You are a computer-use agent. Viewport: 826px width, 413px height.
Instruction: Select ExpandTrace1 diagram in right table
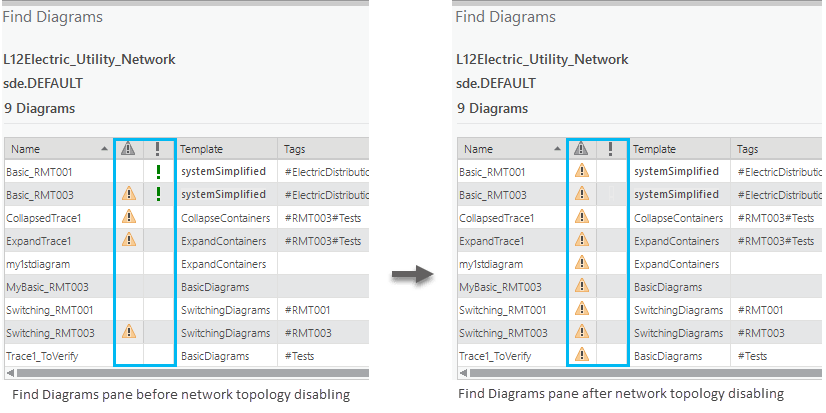pyautogui.click(x=491, y=241)
